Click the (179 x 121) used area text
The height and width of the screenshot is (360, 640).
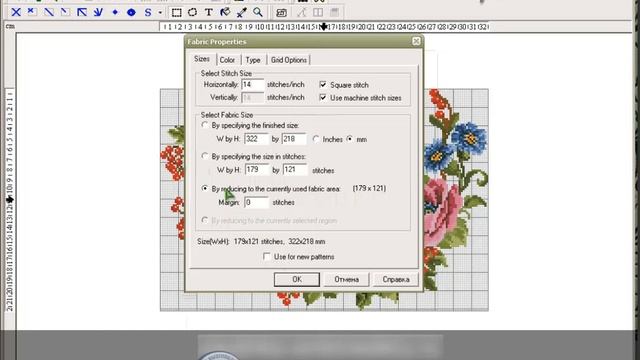pyautogui.click(x=369, y=189)
